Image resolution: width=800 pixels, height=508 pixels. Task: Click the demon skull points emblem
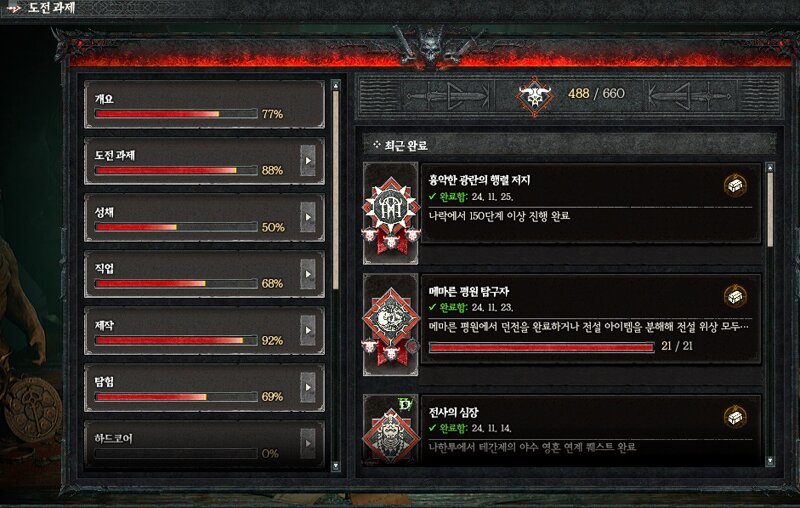point(534,96)
